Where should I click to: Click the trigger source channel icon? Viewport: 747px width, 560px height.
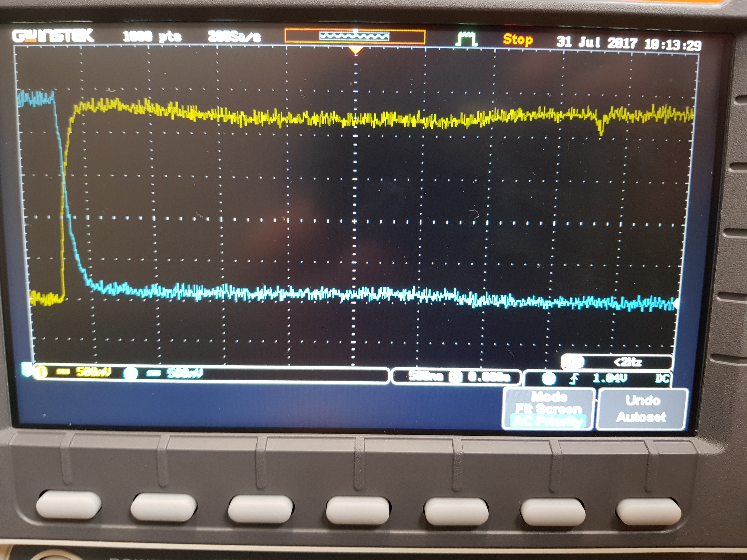[x=548, y=378]
